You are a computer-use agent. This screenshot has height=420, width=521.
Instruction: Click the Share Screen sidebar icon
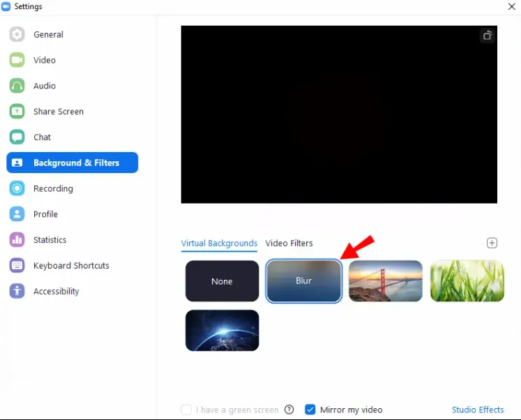click(17, 112)
